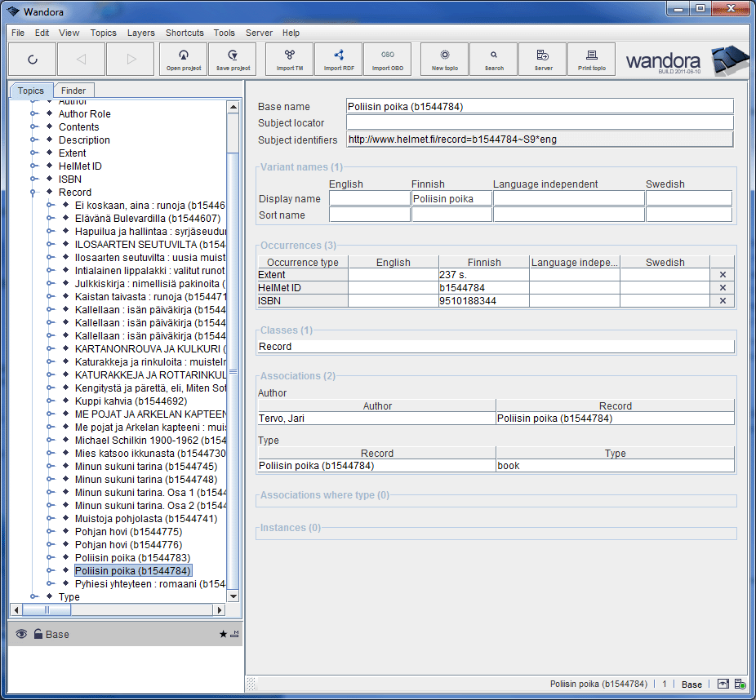Expand the Author Role tree node
This screenshot has width=756, height=700.
point(34,114)
